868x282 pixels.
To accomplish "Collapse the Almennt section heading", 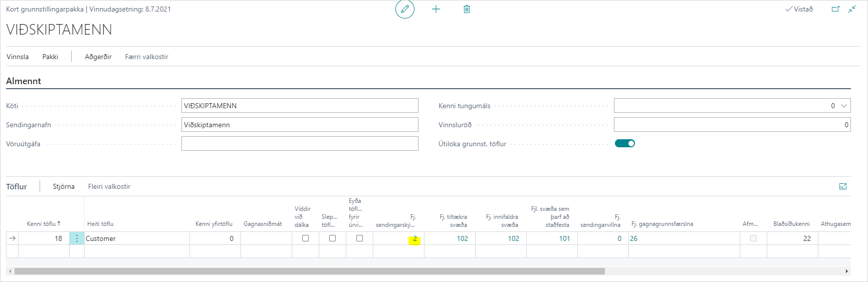I will pos(24,81).
